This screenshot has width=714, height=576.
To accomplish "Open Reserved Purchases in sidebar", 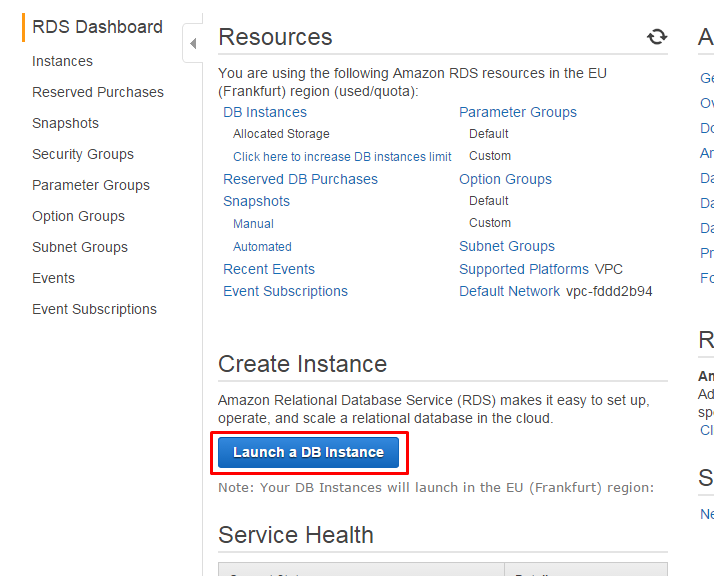I will click(x=98, y=92).
